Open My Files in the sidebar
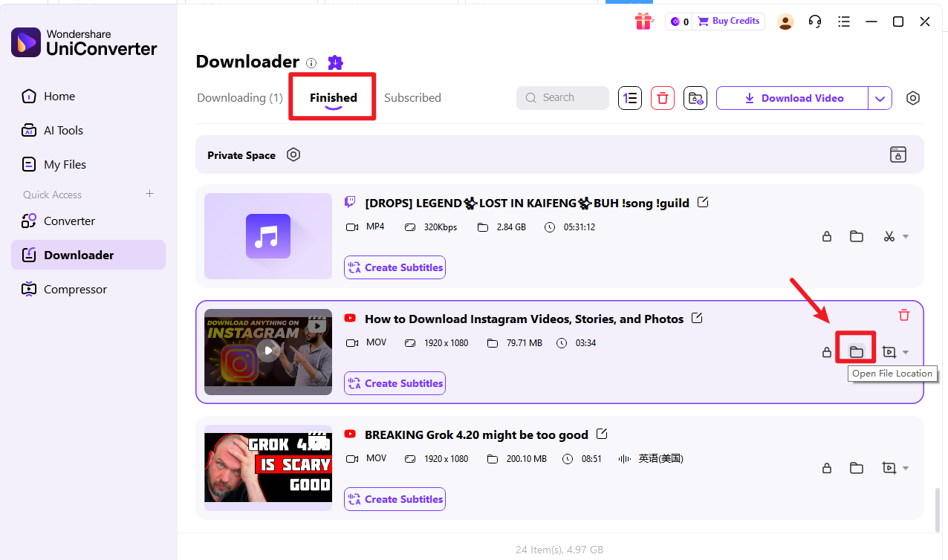This screenshot has width=948, height=560. [88, 164]
